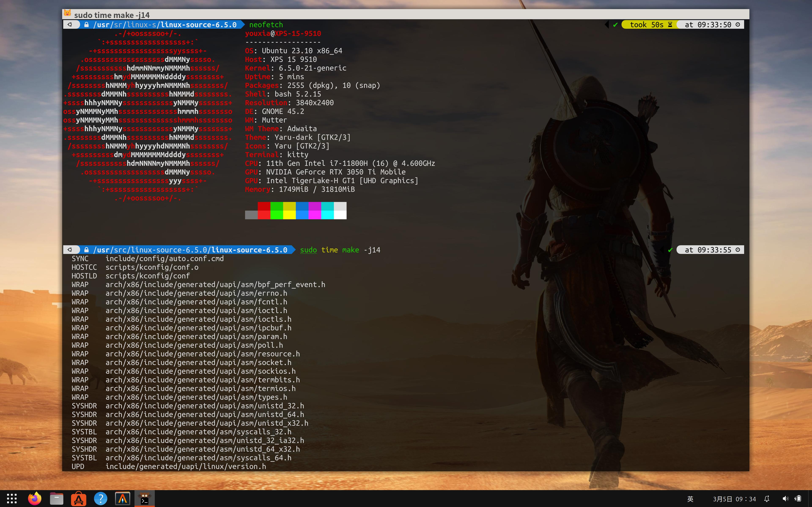This screenshot has height=507, width=812.
Task: Click the notification bell icon
Action: 767,499
